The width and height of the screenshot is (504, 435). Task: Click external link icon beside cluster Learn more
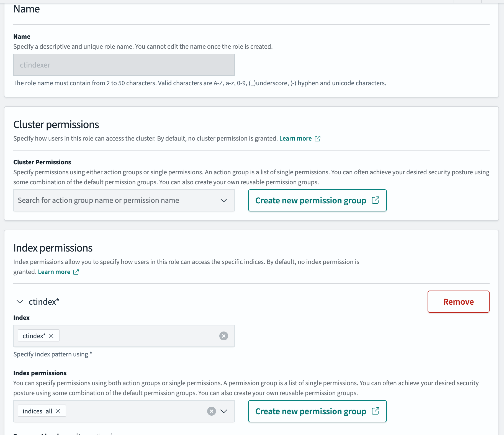pos(318,139)
